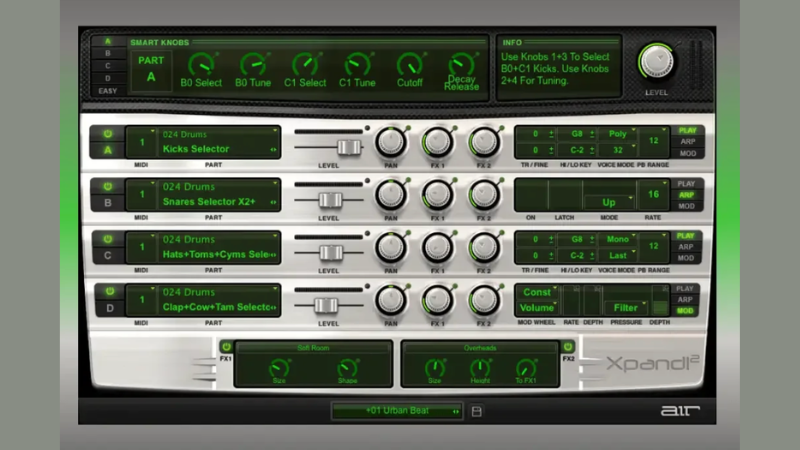800x450 pixels.
Task: Toggle the FX2 power button
Action: click(x=568, y=347)
